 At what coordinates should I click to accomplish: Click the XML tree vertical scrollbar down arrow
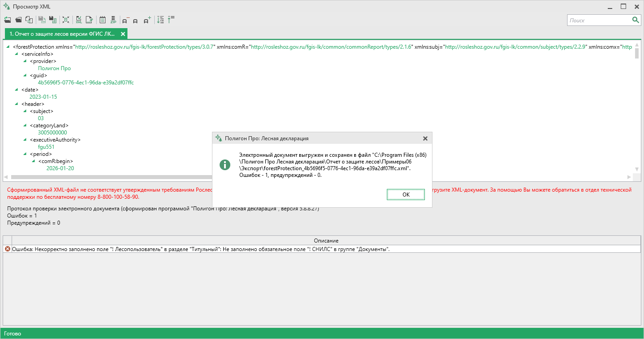tap(637, 169)
